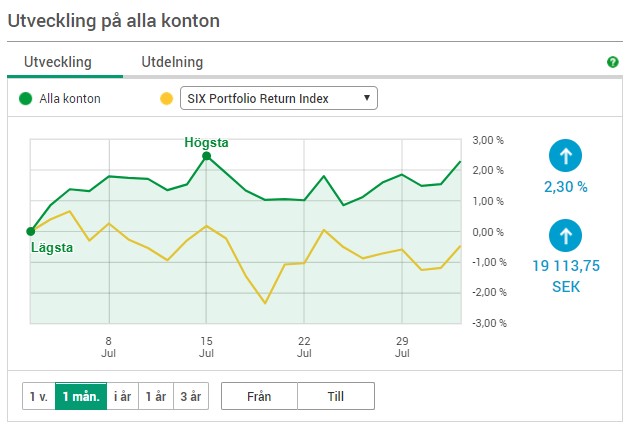Select the i år time period
This screenshot has width=629, height=435.
(122, 396)
